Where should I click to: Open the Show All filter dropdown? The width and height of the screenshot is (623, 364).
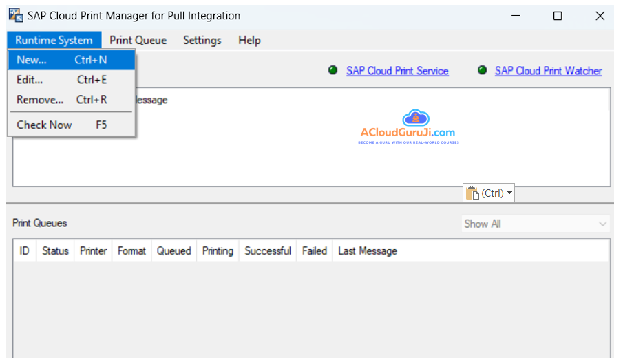(536, 224)
